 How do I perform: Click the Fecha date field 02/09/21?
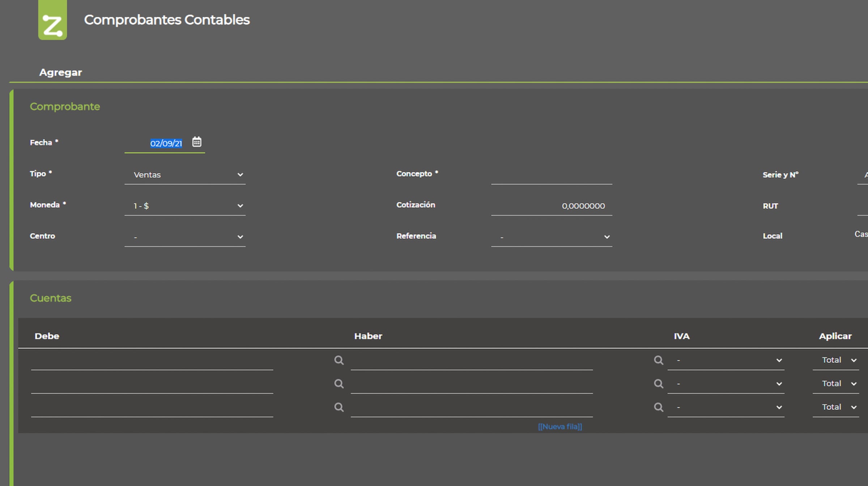(166, 143)
